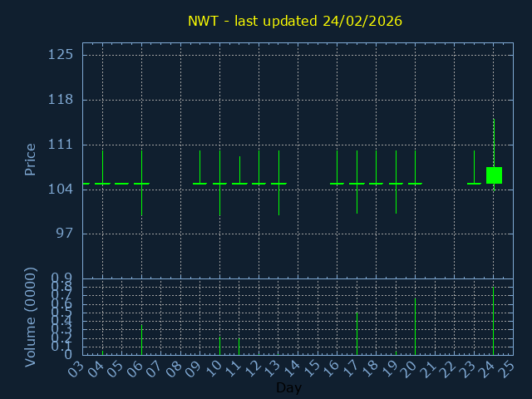532x399 pixels.
Task: Click the day 23 candlestick
Action: [474, 182]
